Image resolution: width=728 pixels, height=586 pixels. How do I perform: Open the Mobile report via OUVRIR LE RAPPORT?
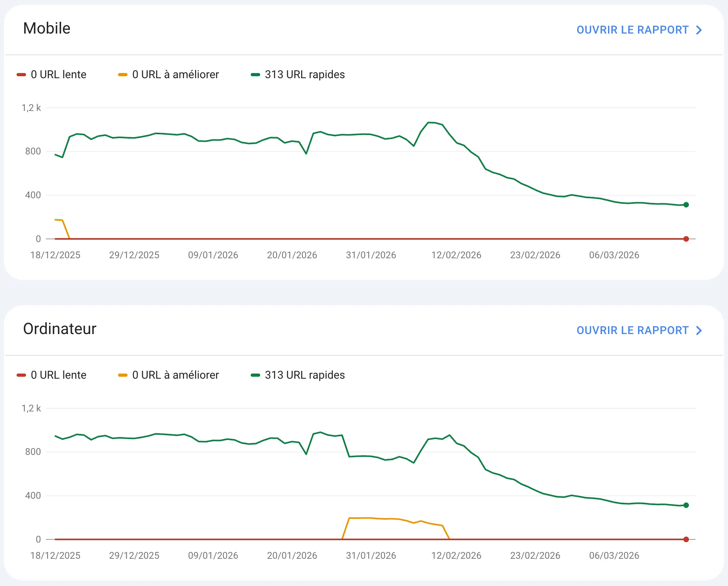point(632,30)
